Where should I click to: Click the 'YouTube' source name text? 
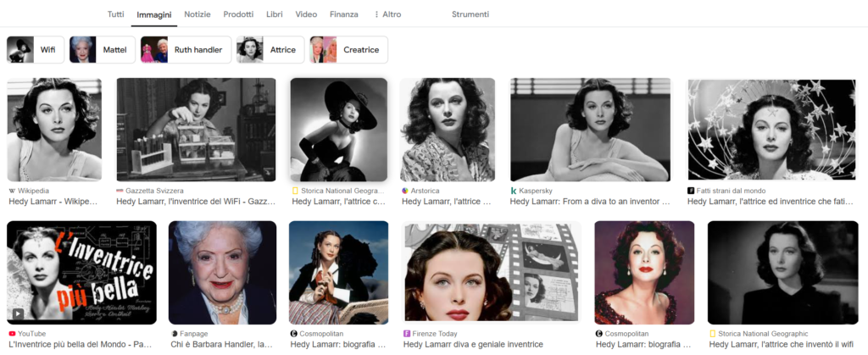coord(32,334)
